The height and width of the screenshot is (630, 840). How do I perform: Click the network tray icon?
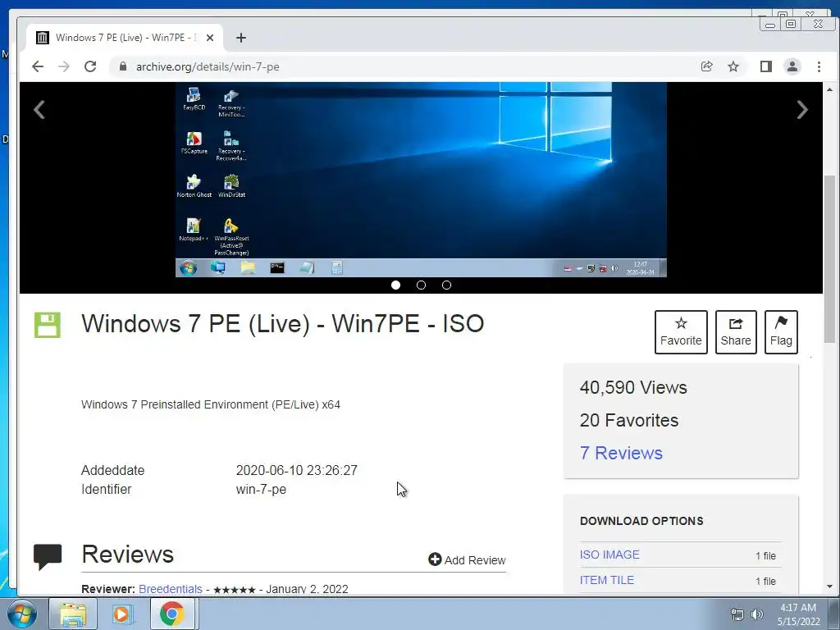click(x=737, y=614)
